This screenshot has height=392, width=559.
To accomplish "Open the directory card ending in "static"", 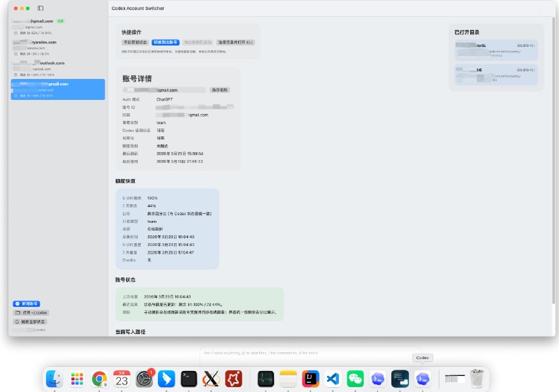I will click(x=496, y=50).
